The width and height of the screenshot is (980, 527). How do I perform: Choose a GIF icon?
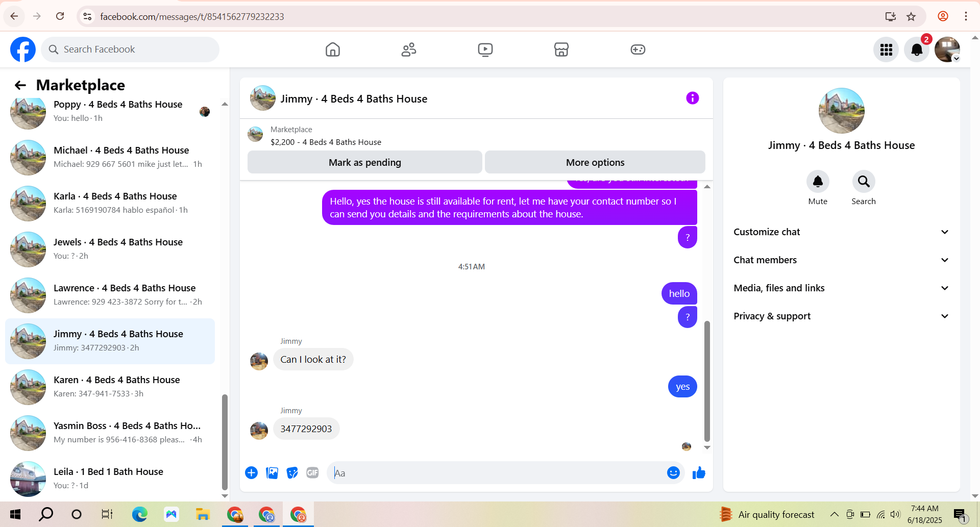[312, 473]
